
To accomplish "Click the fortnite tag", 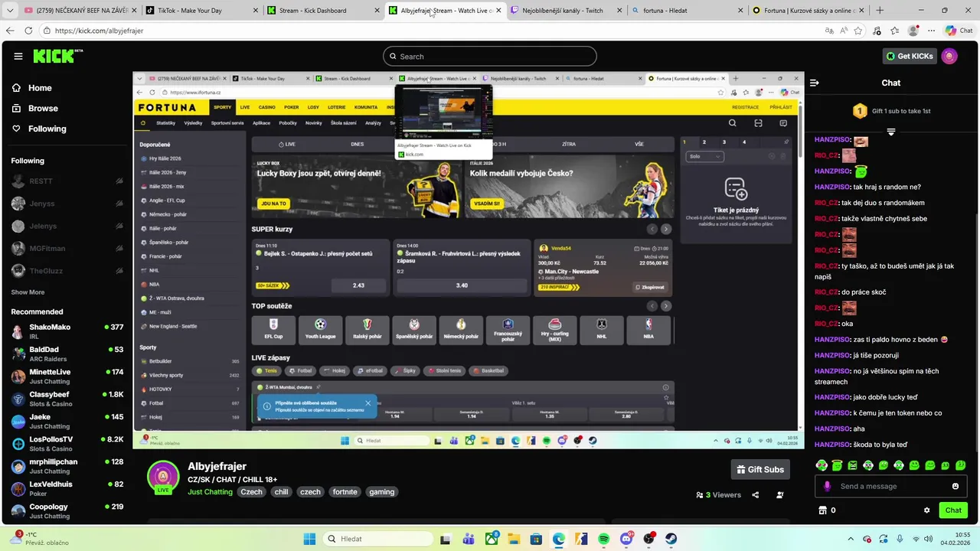I will (345, 492).
